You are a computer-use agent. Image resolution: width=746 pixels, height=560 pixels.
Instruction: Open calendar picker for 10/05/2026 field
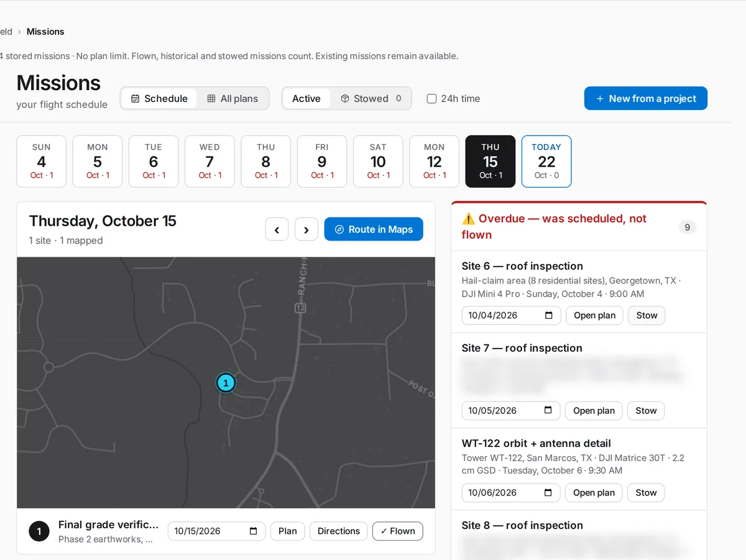[548, 410]
